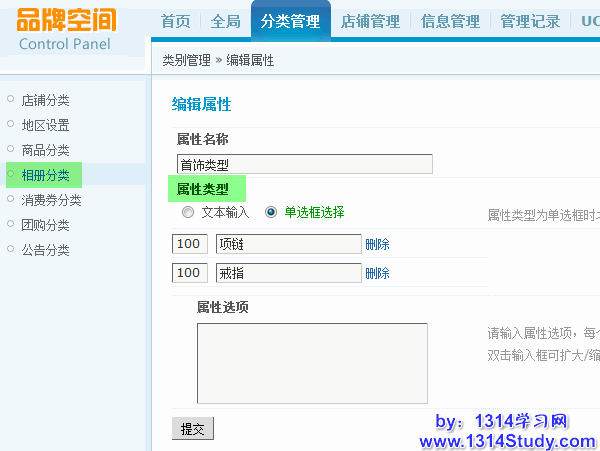
Task: Open 消费券分类 in the sidebar
Action: [x=51, y=200]
